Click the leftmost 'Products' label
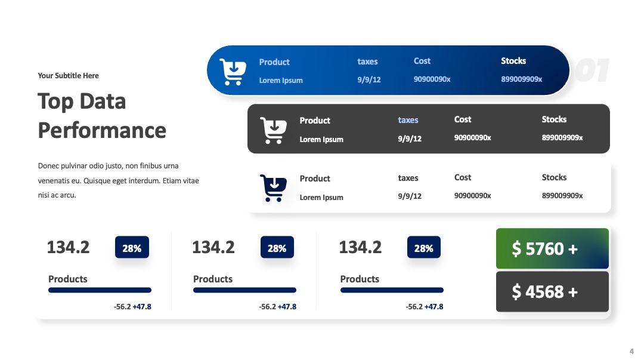This screenshot has width=644, height=363. 68,279
